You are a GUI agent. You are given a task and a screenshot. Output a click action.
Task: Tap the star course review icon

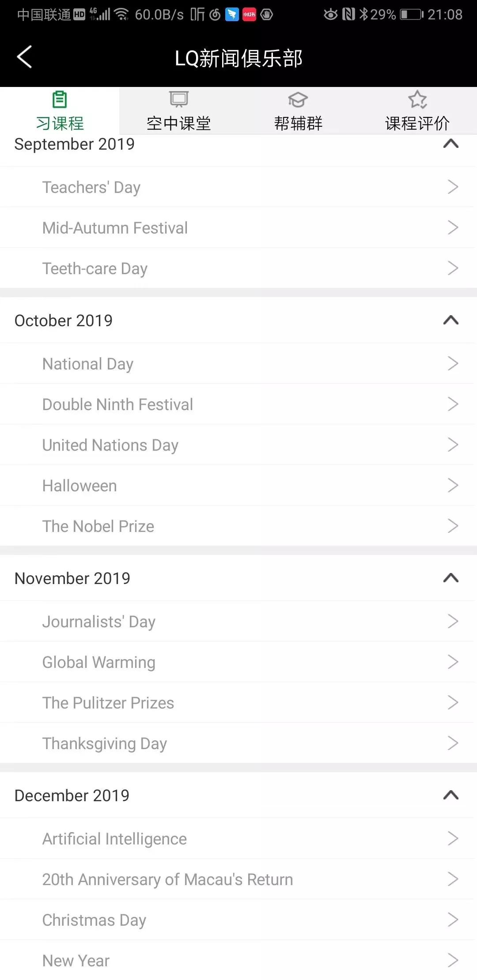coord(417,99)
